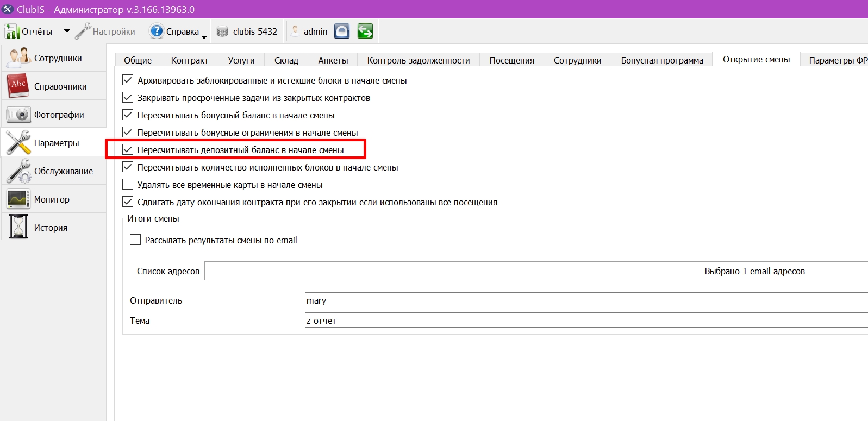This screenshot has width=868, height=421.
Task: Click the Тема input field
Action: click(586, 321)
